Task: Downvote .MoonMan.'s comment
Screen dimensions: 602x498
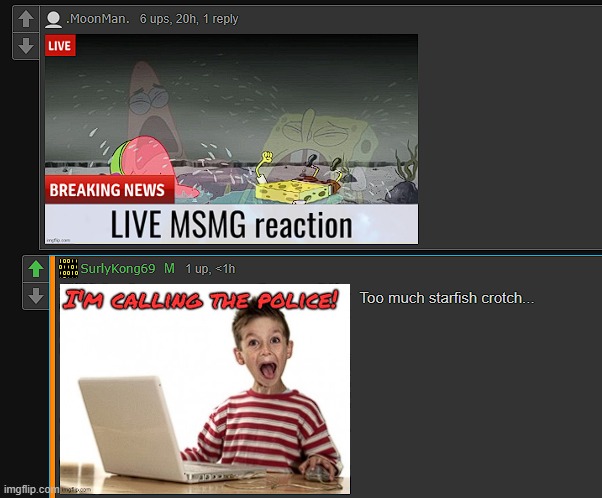Action: tap(26, 46)
